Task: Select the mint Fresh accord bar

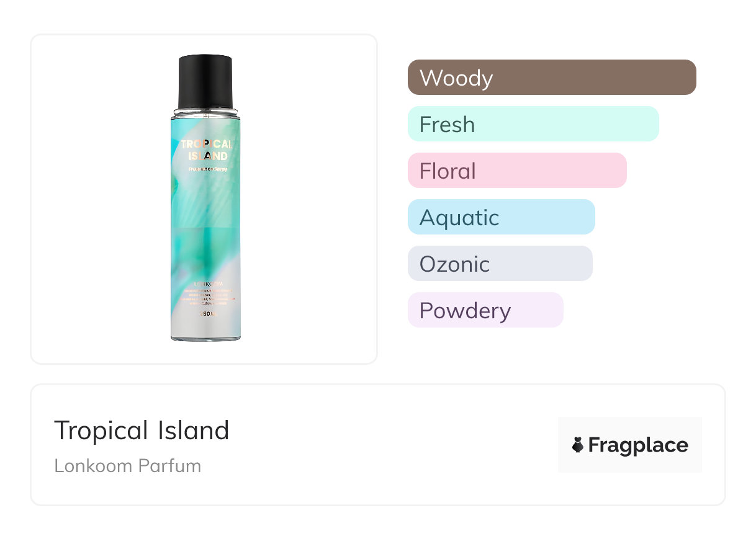Action: (x=533, y=124)
